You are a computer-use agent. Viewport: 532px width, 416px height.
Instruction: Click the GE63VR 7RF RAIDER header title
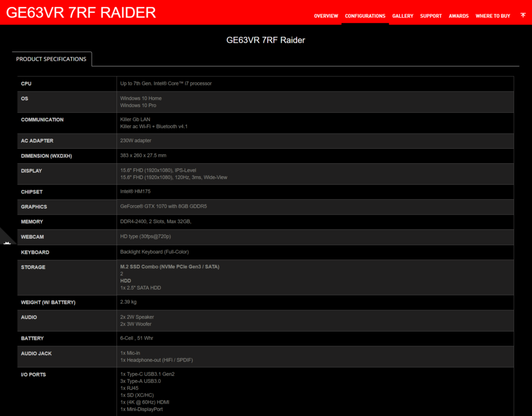[x=81, y=12]
